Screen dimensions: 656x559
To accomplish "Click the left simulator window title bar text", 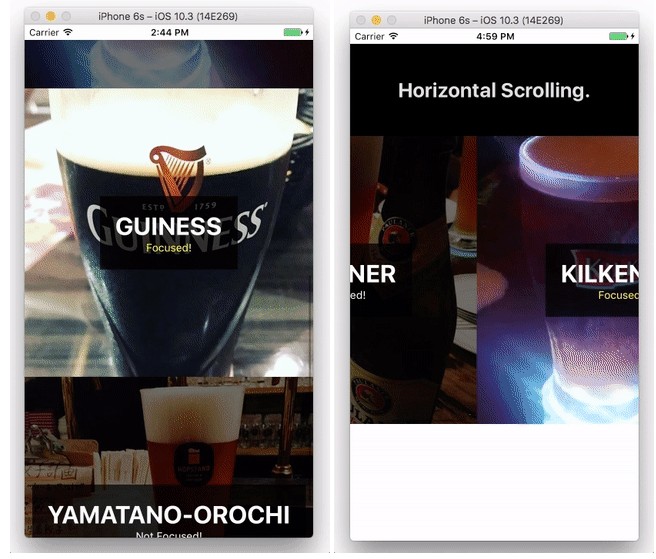I will pos(168,16).
